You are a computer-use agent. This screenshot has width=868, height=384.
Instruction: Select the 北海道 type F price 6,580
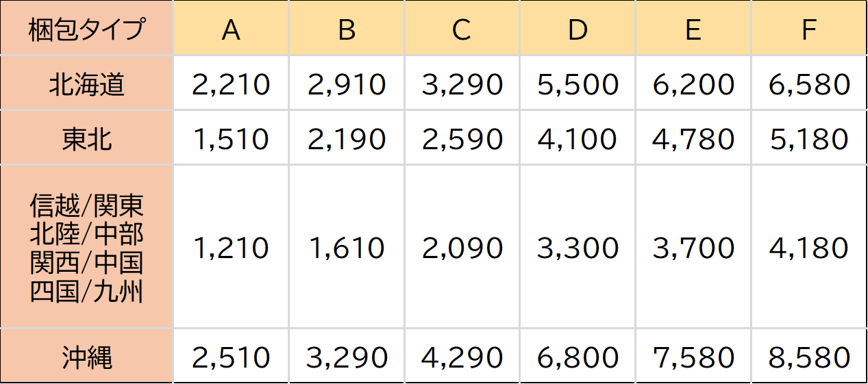[808, 85]
